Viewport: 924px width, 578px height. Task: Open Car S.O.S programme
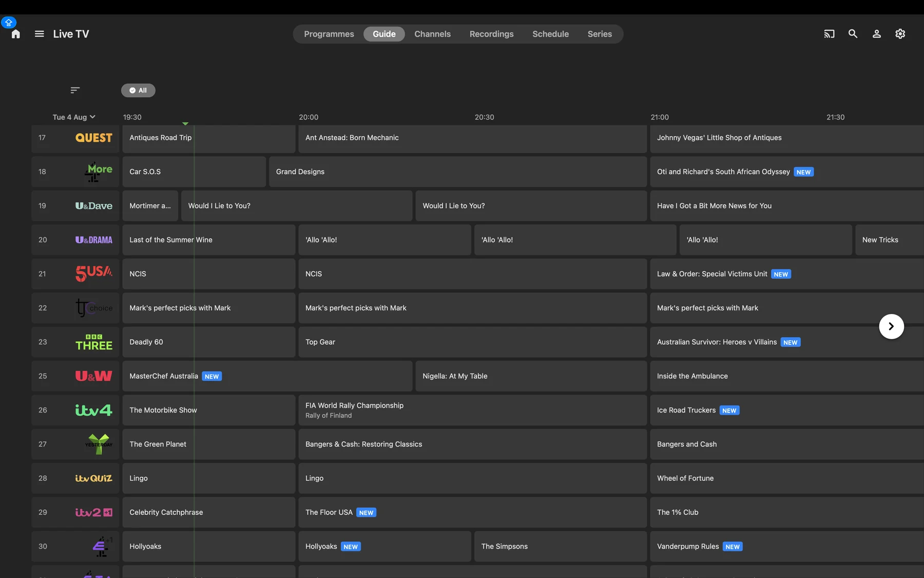[x=194, y=172]
